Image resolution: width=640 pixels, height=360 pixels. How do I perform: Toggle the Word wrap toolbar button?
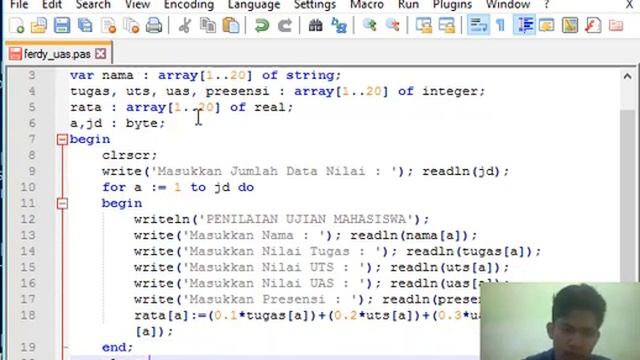[x=478, y=25]
